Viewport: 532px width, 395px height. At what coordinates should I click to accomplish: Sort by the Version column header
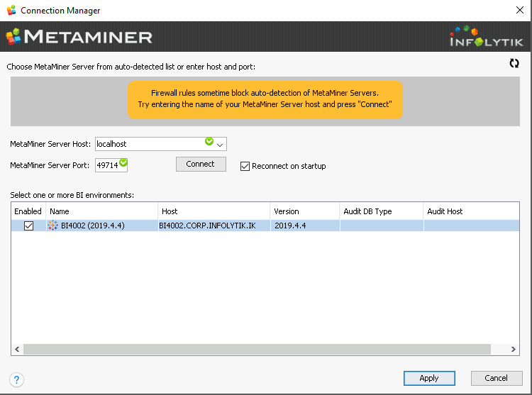click(305, 211)
